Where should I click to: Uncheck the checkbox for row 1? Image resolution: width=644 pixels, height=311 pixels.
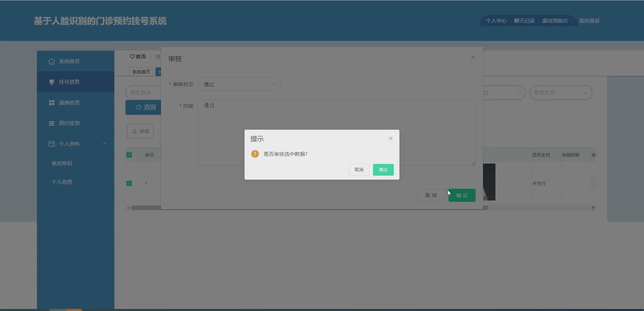[129, 184]
